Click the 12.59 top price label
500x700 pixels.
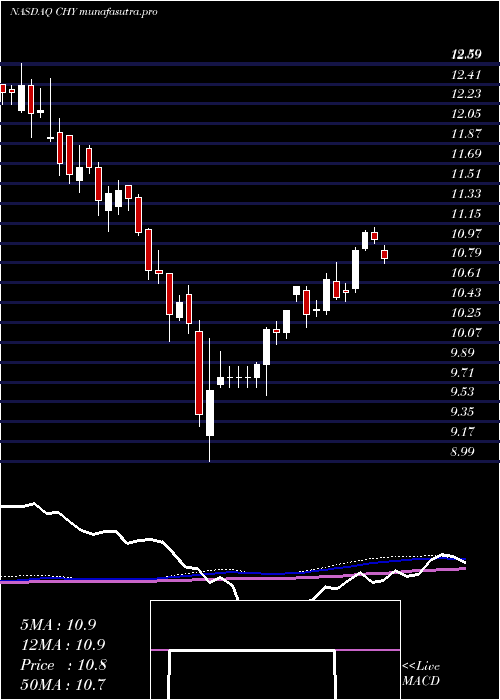466,54
